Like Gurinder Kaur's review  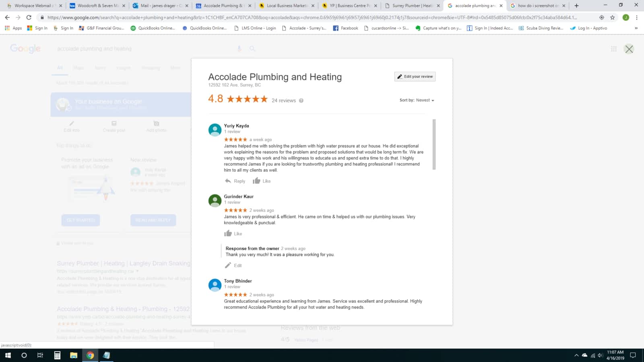coord(233,234)
